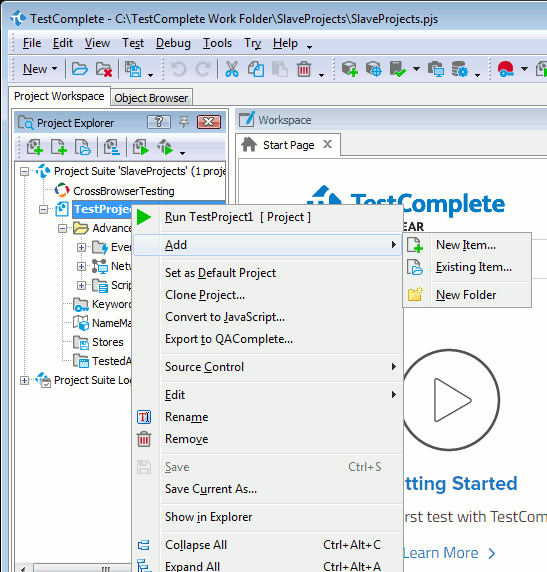547x572 pixels.
Task: Open the Source Control submenu
Action: coord(267,367)
